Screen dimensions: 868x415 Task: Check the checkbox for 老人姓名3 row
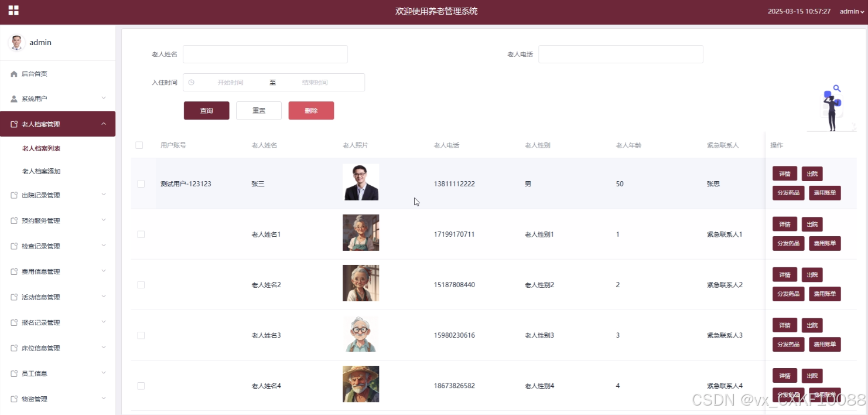[x=141, y=335]
